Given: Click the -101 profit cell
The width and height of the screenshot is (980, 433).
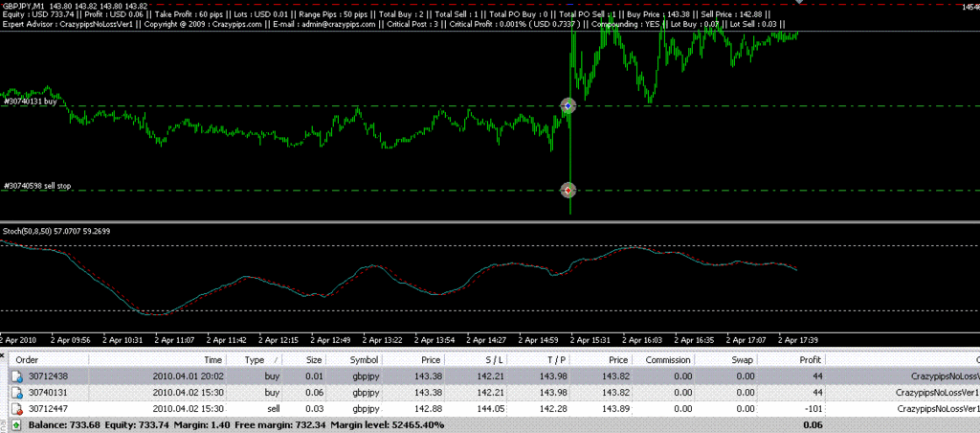Looking at the screenshot, I should click(x=814, y=409).
